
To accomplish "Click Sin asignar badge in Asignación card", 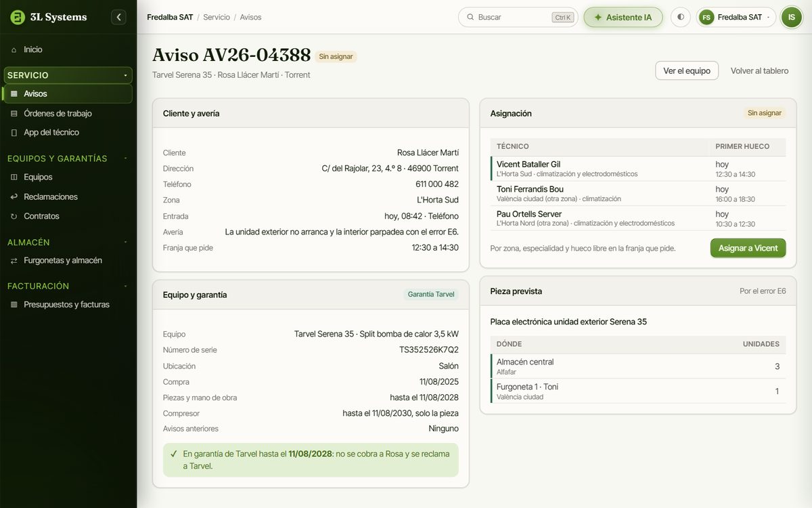I will [765, 113].
